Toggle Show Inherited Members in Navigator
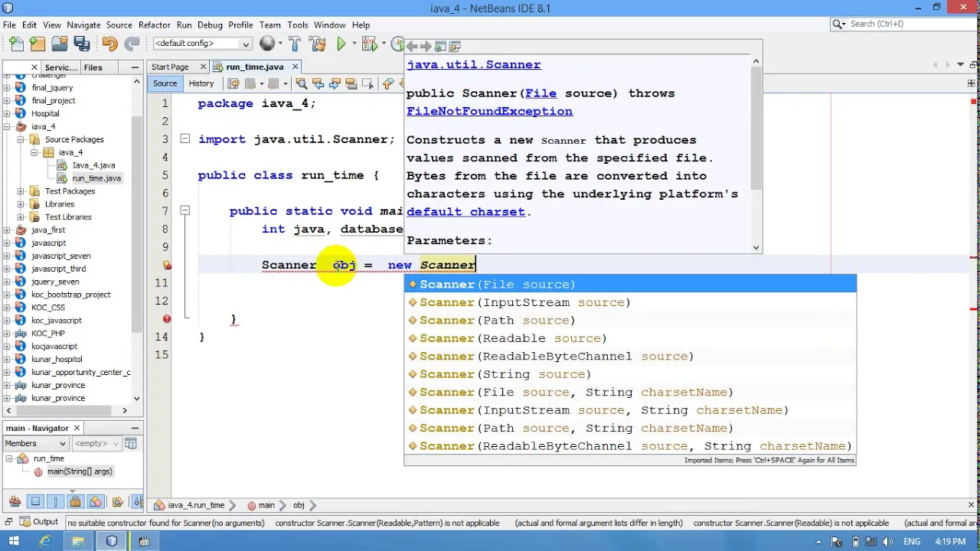Viewport: 980px width, 551px height. (x=15, y=502)
